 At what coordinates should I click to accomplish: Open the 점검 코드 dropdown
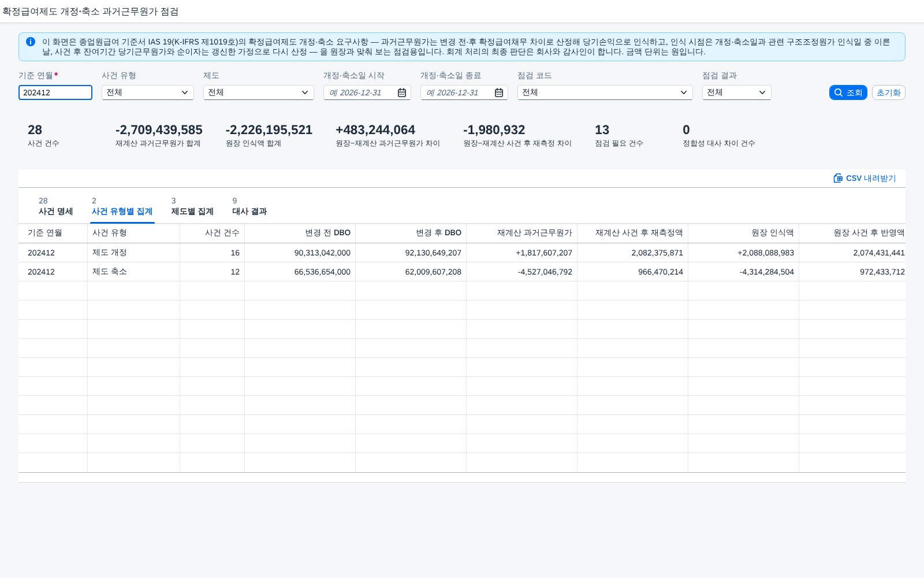click(x=605, y=92)
